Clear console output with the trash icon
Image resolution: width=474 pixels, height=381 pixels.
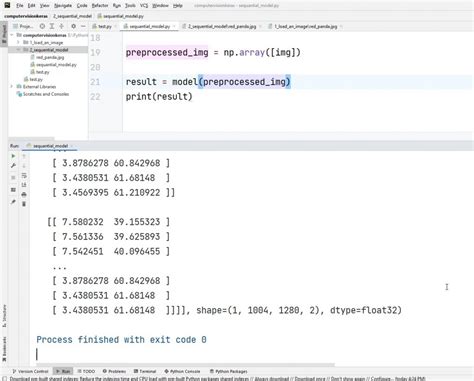(24, 204)
